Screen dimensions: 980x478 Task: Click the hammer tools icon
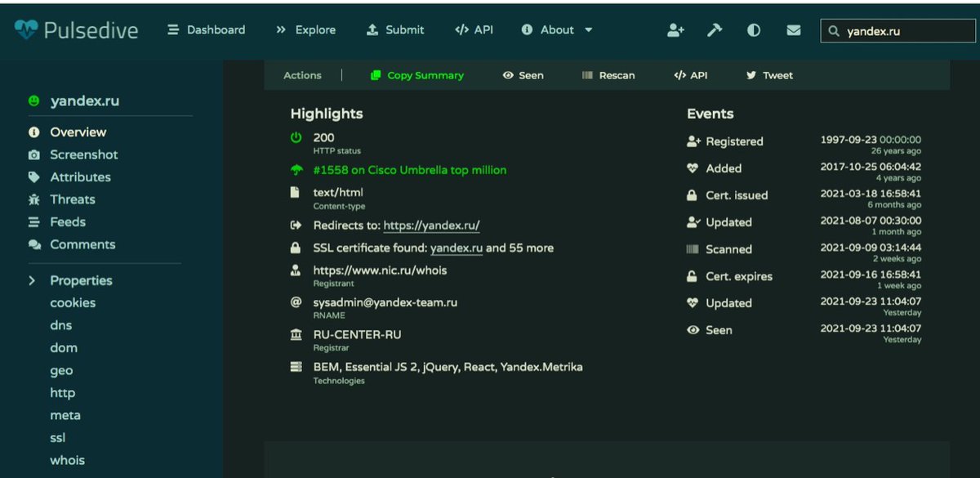coord(715,30)
